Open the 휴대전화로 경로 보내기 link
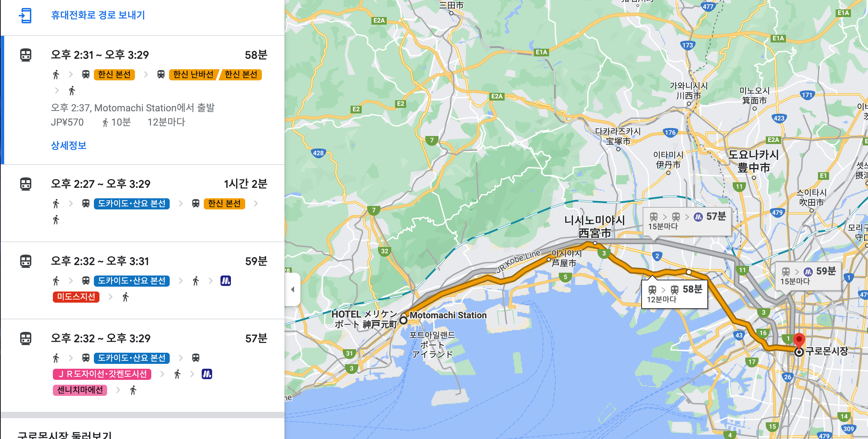 tap(98, 15)
